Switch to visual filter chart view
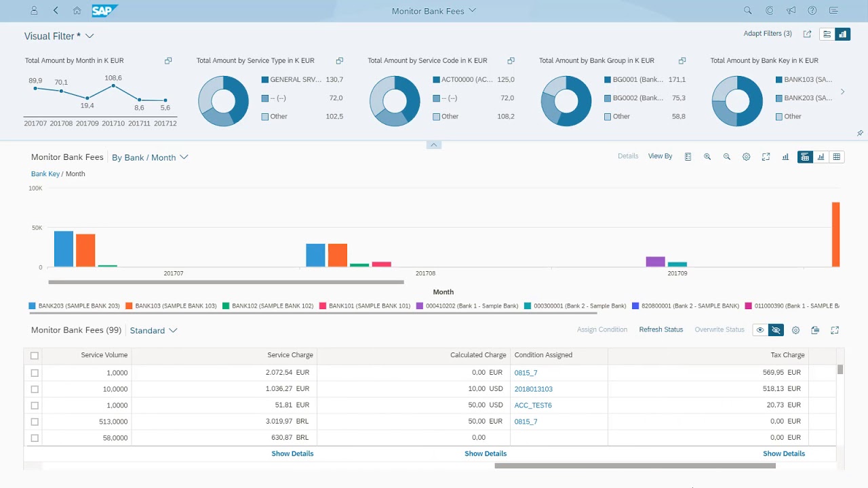Viewport: 868px width, 488px height. click(x=842, y=34)
